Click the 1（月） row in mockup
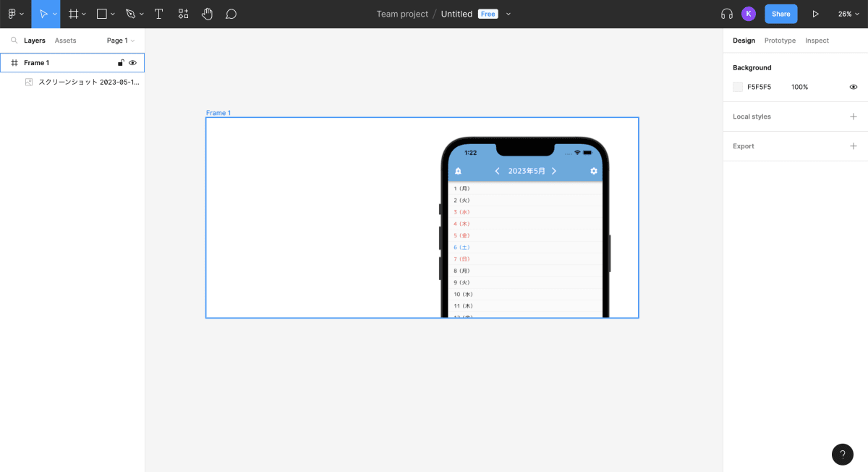The image size is (868, 472). coord(525,188)
